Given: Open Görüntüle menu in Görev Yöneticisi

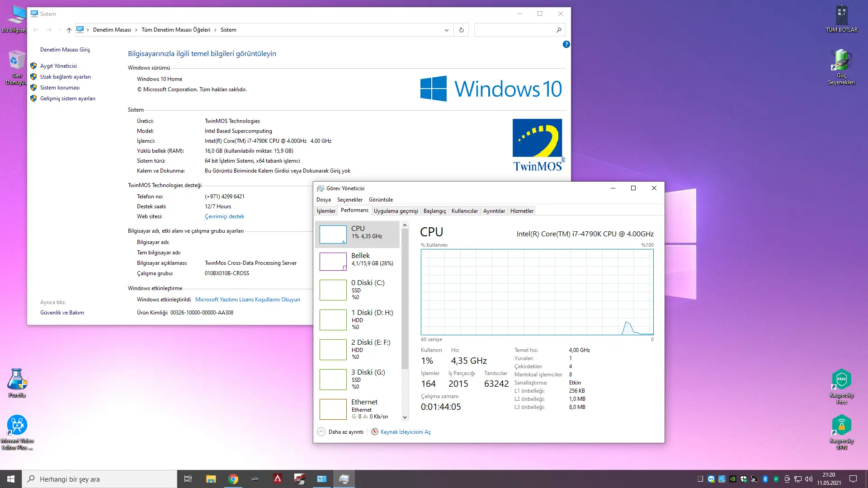Looking at the screenshot, I should pyautogui.click(x=381, y=200).
